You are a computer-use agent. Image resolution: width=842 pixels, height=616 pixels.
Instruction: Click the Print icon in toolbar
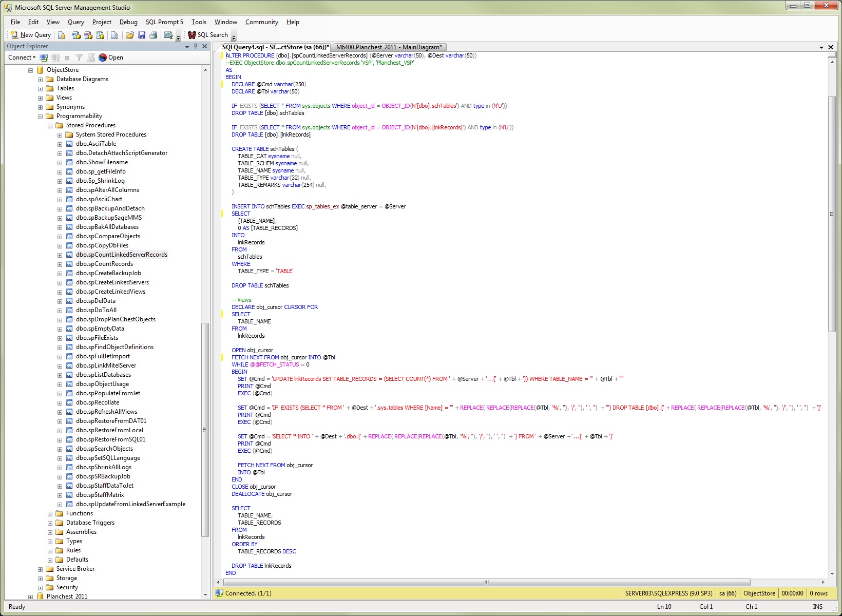(x=153, y=35)
